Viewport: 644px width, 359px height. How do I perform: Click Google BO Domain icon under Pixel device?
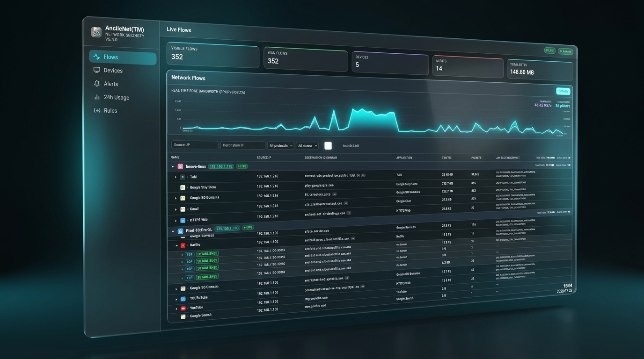183,289
